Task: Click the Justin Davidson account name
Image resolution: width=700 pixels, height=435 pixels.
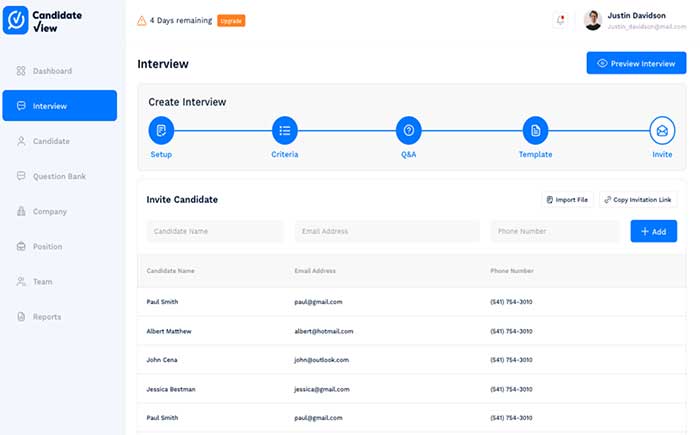Action: click(636, 15)
